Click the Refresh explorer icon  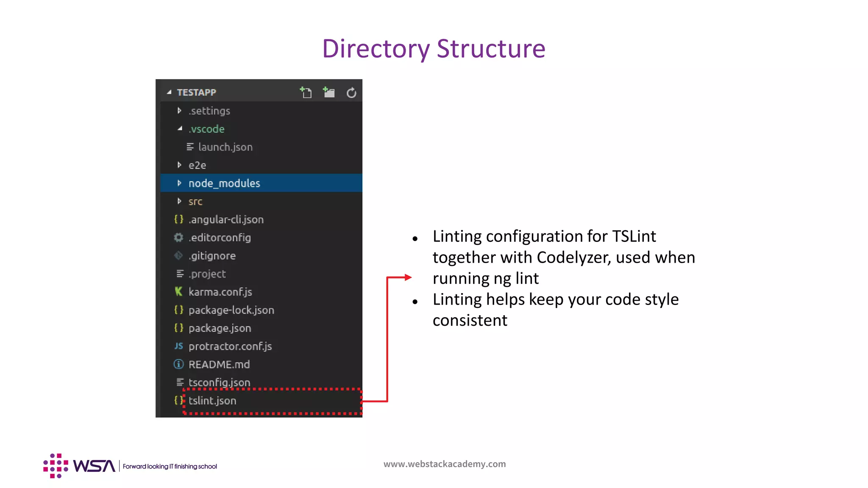coord(351,92)
